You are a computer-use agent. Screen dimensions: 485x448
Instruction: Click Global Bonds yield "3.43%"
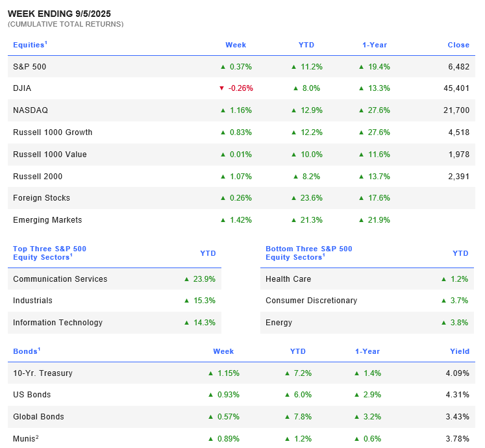tap(458, 417)
